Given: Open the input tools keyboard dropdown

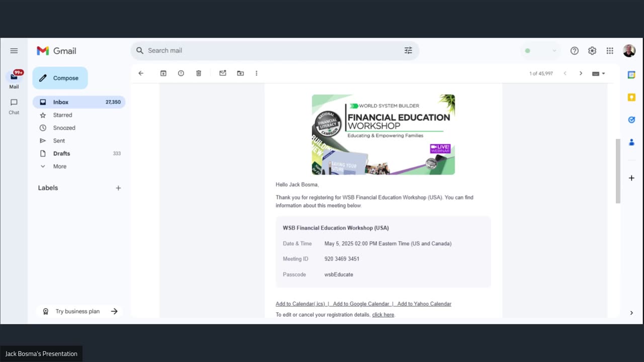Looking at the screenshot, I should (599, 73).
